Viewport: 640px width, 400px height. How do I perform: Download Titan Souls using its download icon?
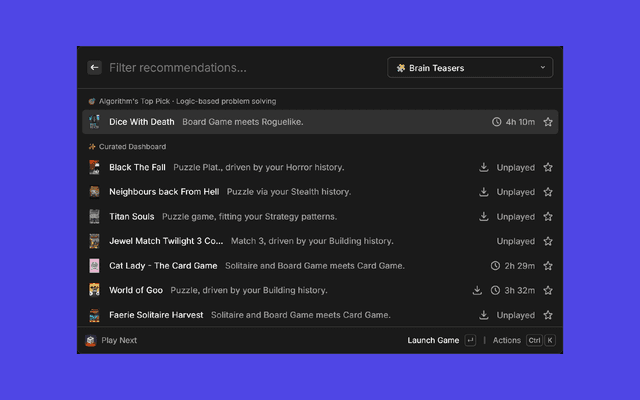(484, 216)
